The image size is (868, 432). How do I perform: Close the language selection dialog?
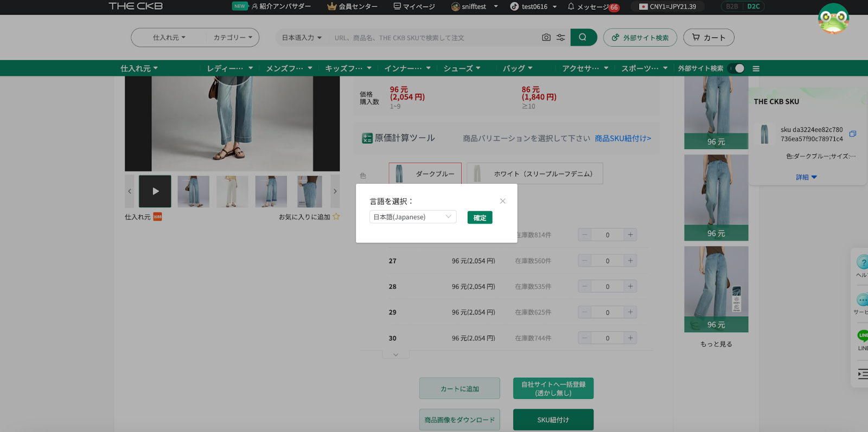[503, 201]
